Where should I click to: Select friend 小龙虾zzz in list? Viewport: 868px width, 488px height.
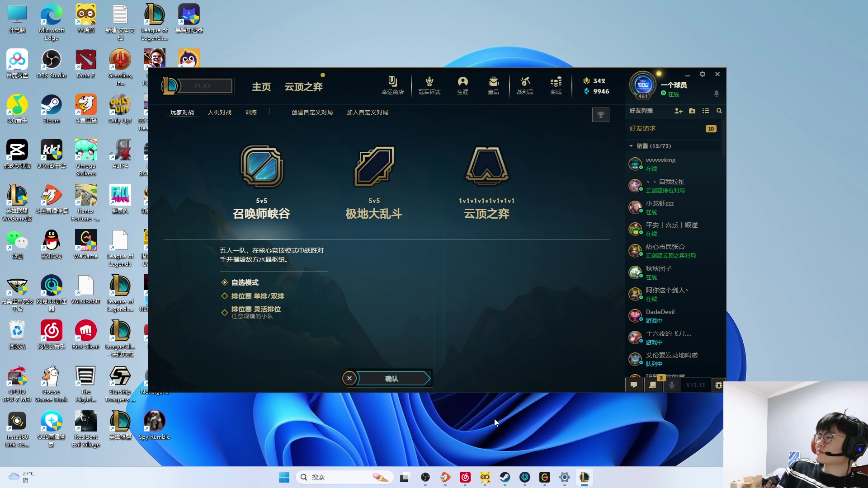[673, 207]
